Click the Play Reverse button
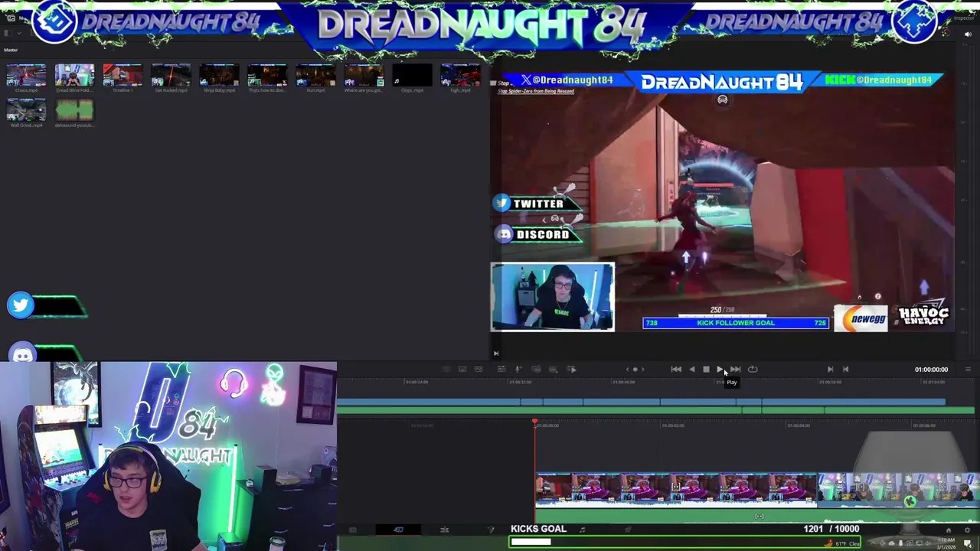Image resolution: width=980 pixels, height=551 pixels. tap(692, 369)
